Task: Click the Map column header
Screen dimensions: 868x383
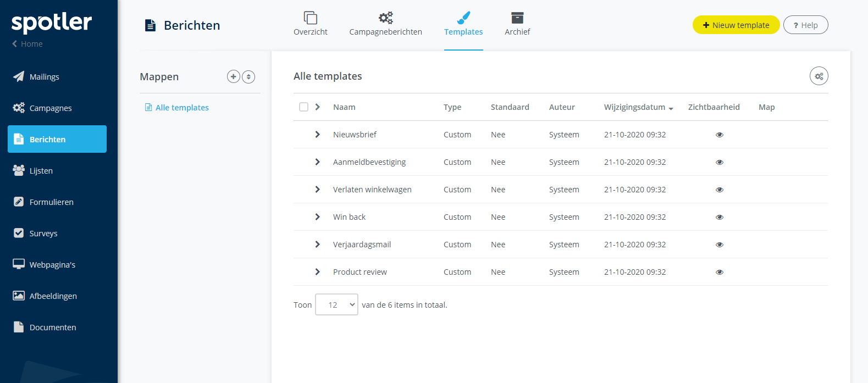Action: (x=767, y=107)
